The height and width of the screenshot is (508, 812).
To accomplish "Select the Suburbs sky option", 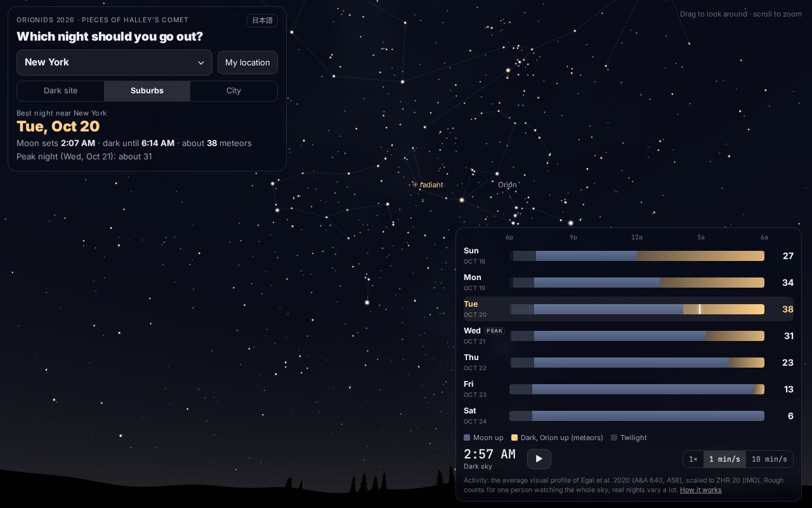I will 147,91.
